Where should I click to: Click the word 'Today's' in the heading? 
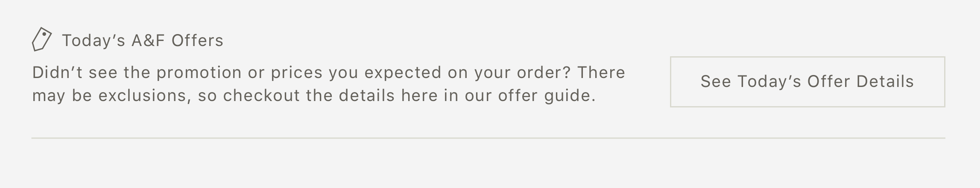(94, 40)
